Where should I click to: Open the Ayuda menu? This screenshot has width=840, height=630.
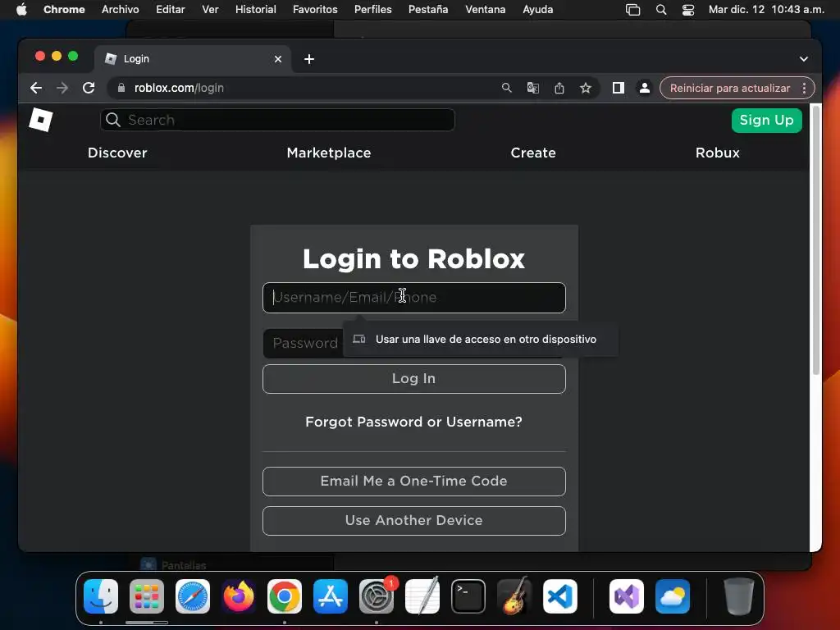(537, 9)
